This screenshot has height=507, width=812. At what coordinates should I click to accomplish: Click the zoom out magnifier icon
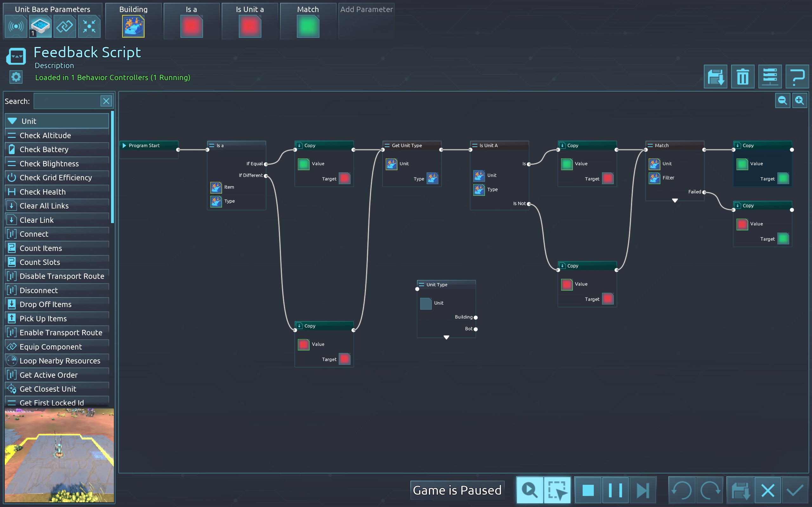[x=783, y=100]
